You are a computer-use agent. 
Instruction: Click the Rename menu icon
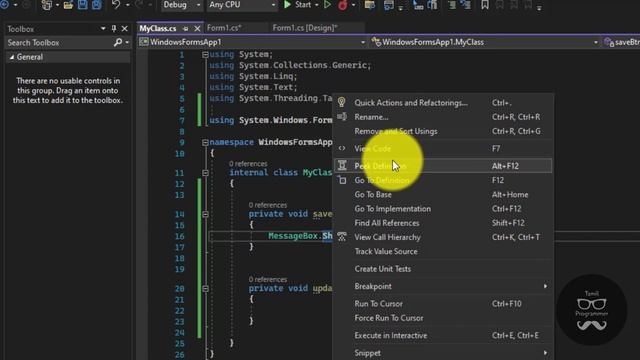[342, 117]
